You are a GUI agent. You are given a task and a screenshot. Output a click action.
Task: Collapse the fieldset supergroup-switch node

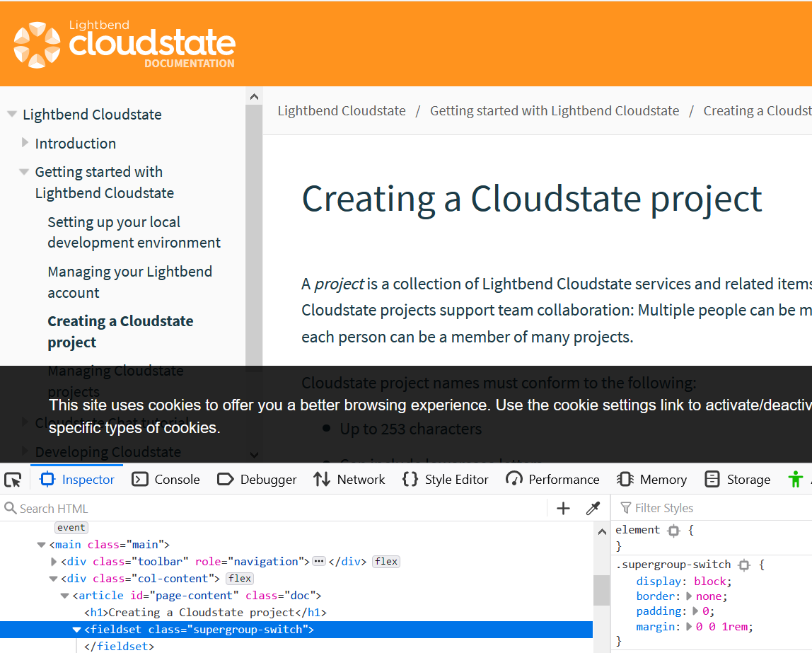point(76,630)
